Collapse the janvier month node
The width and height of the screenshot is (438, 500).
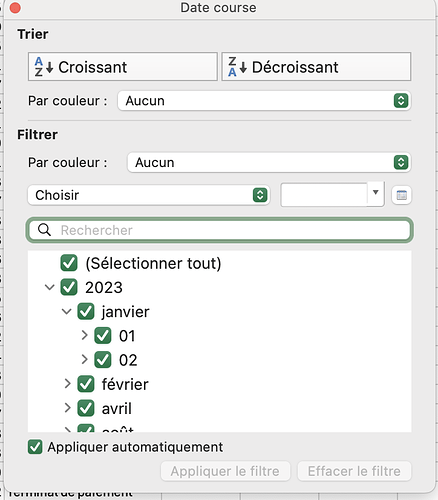click(x=67, y=312)
